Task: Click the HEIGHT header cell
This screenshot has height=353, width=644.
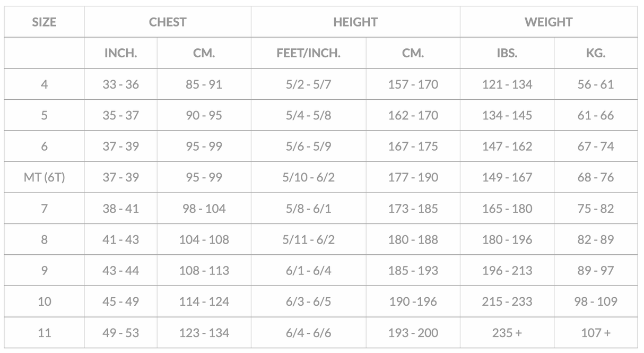Action: click(x=355, y=22)
